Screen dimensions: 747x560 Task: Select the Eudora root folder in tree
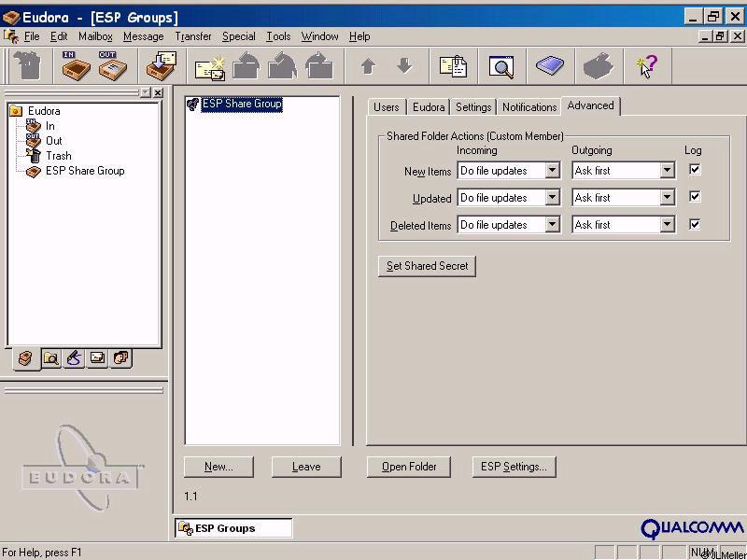click(x=44, y=111)
